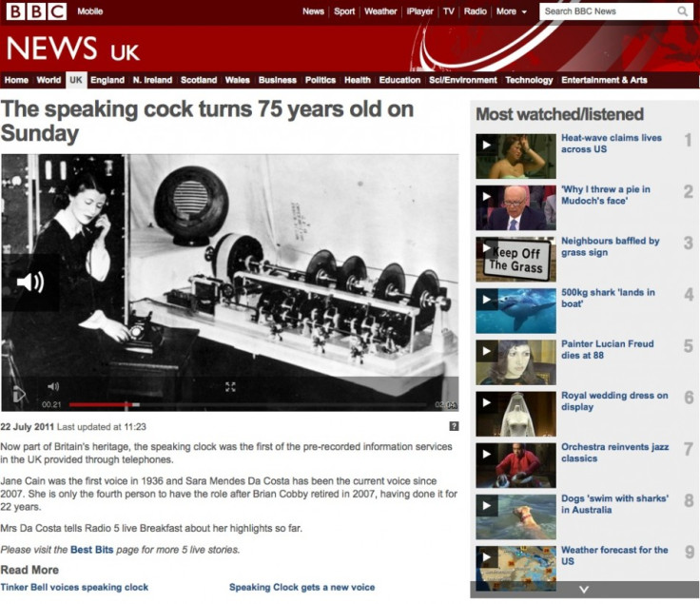Open the Education section
The height and width of the screenshot is (604, 700).
[399, 80]
